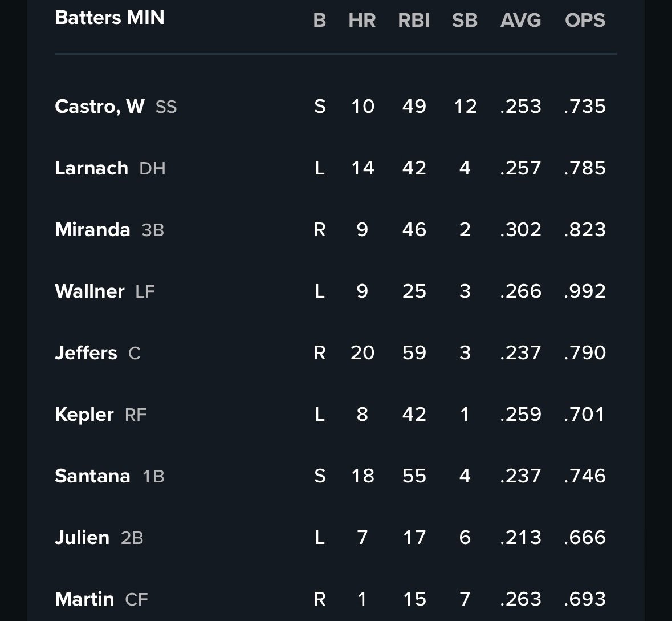Tap Wallner player name
Screen dimensions: 672x621
89,291
